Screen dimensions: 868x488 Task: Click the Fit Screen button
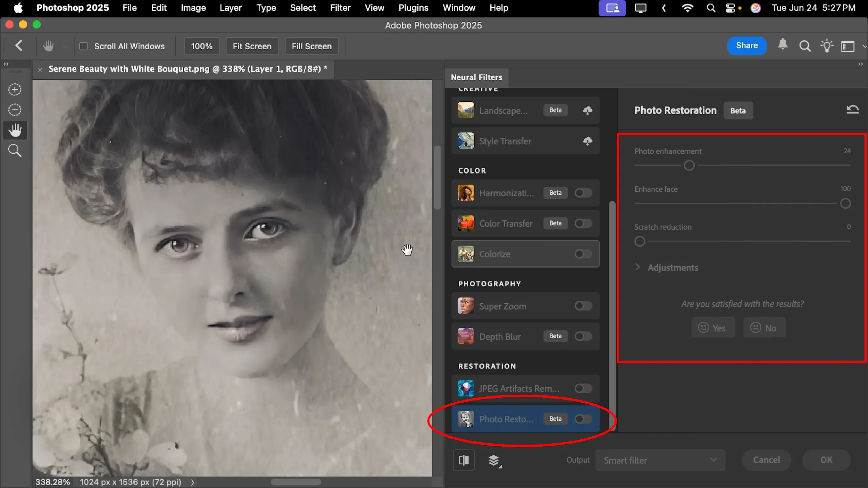coord(252,45)
